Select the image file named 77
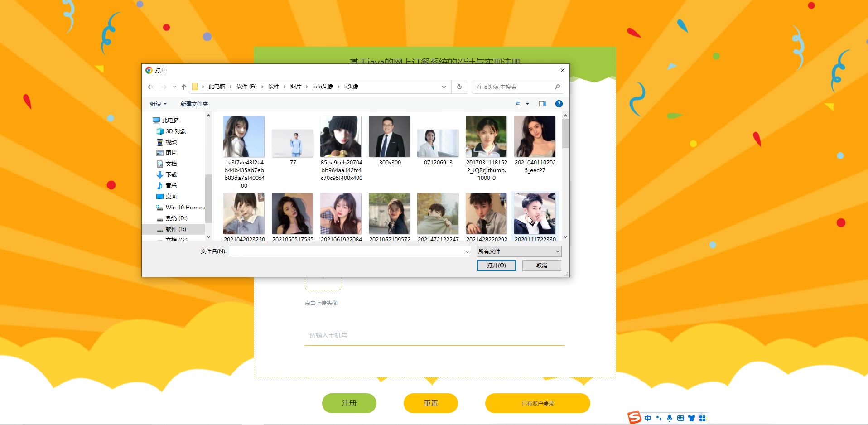 pyautogui.click(x=293, y=147)
